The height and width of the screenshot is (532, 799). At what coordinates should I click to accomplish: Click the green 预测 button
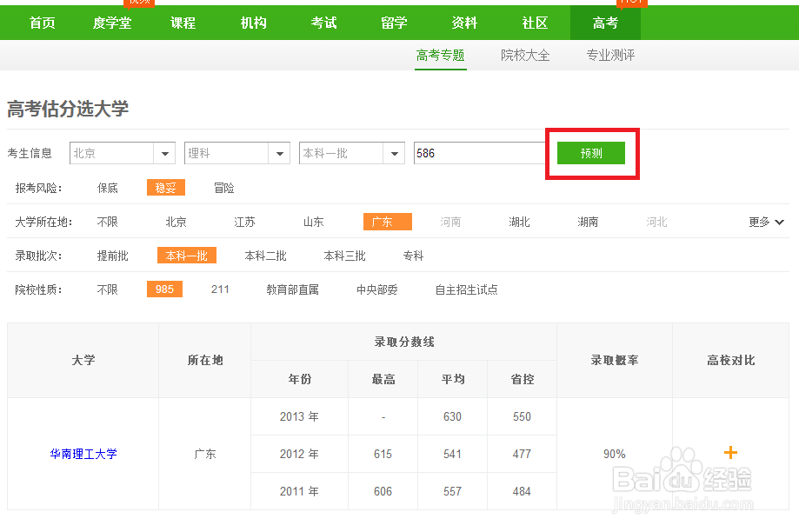[591, 153]
